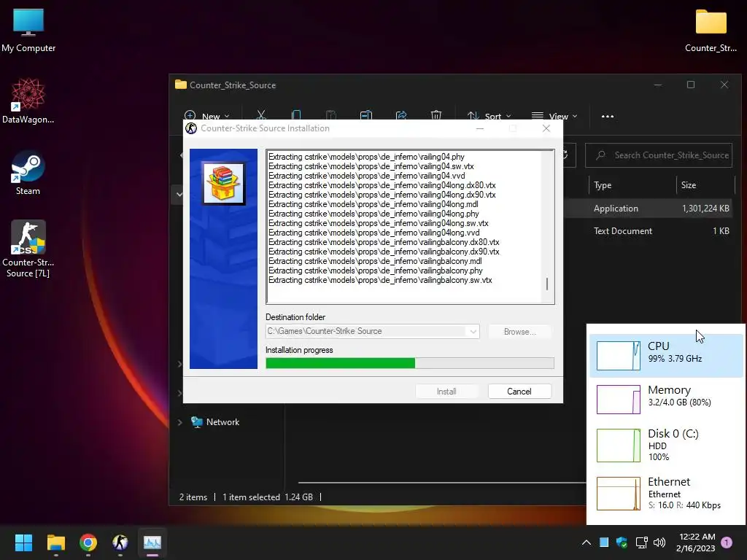The height and width of the screenshot is (560, 747).
Task: Click the Rename icon in the Explorer toolbar
Action: [x=366, y=115]
